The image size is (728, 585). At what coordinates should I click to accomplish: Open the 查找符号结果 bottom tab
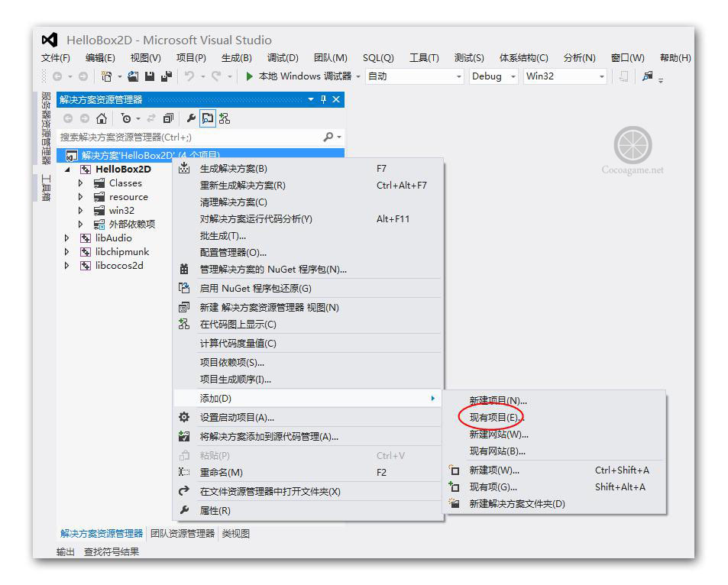coord(112,551)
